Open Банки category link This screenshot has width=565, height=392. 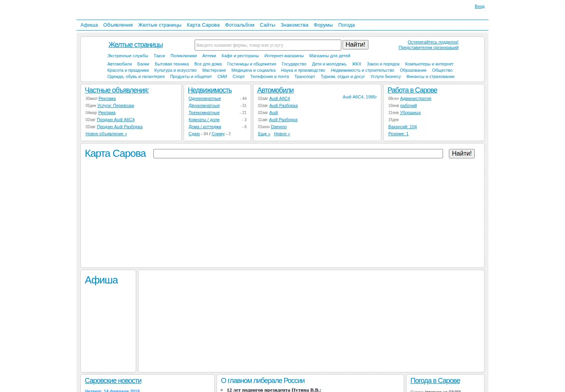pyautogui.click(x=143, y=64)
